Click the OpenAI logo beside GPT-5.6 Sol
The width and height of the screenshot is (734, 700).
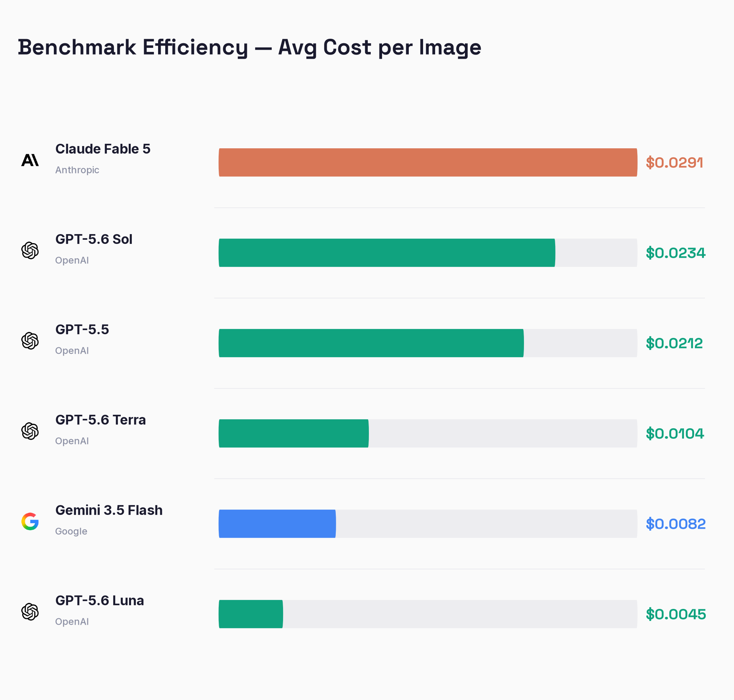[30, 251]
